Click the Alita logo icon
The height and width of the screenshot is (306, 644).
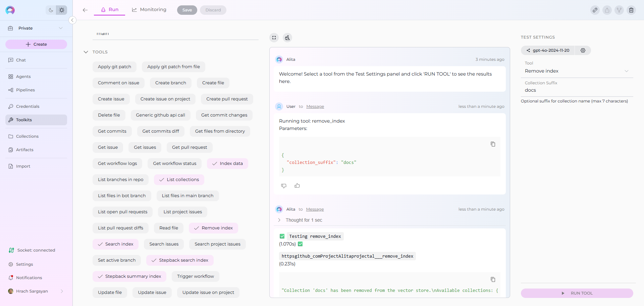click(x=10, y=10)
